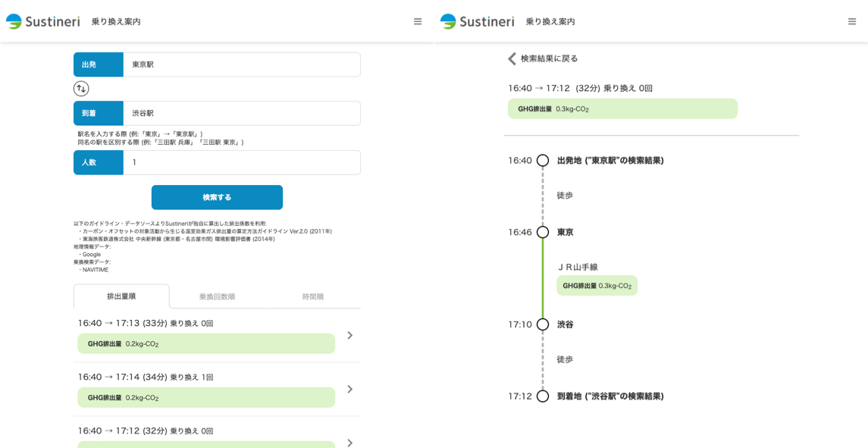Image resolution: width=868 pixels, height=448 pixels.
Task: Click the back arrow to search results
Action: [512, 58]
